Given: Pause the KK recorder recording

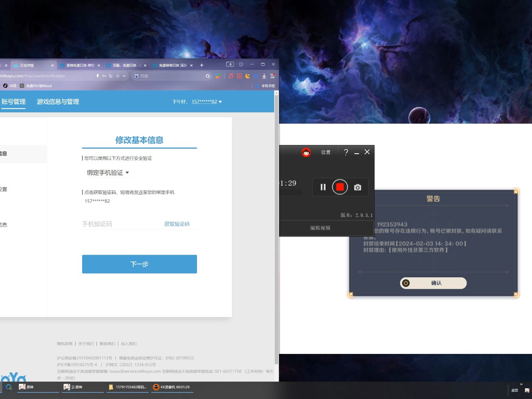Looking at the screenshot, I should click(323, 187).
